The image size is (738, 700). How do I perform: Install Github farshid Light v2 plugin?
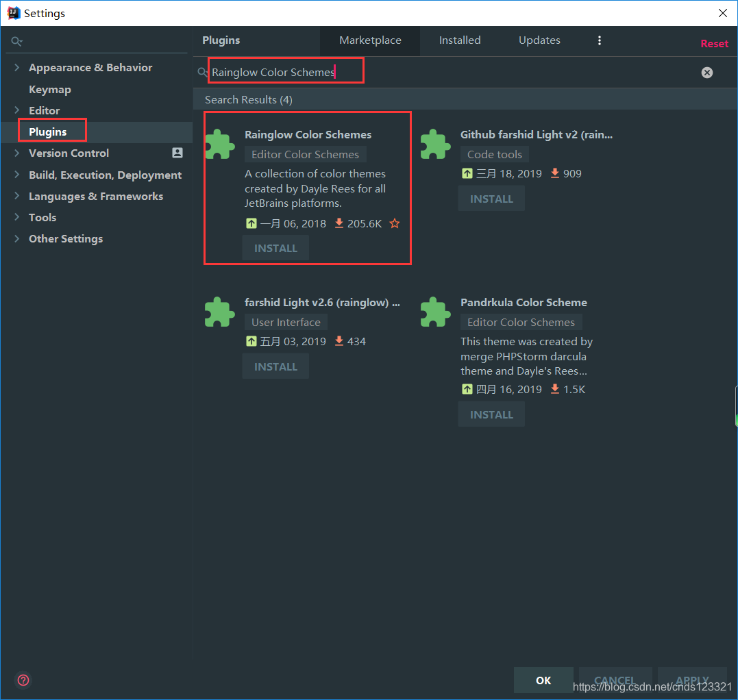tap(491, 199)
